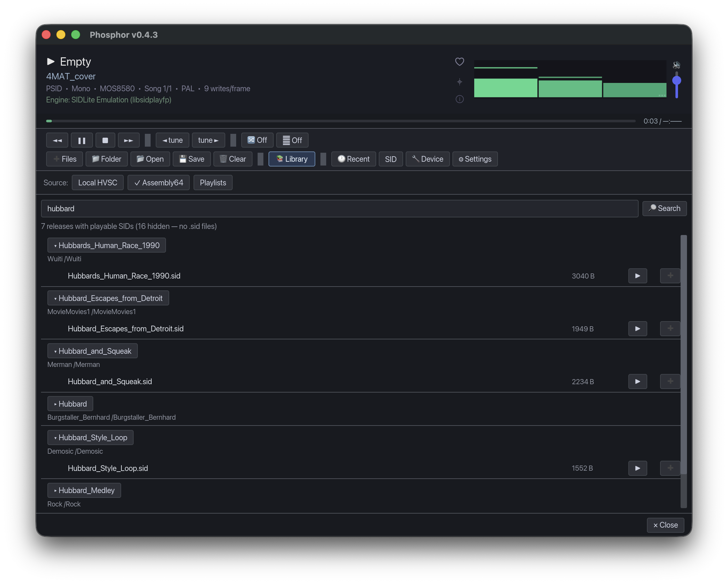
Task: Expand the Hubbard release
Action: click(70, 403)
